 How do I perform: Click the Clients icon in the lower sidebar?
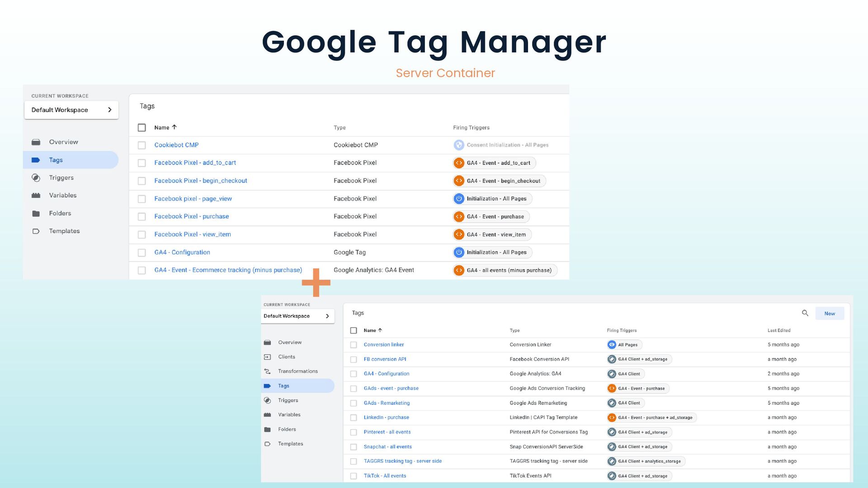[x=268, y=357]
